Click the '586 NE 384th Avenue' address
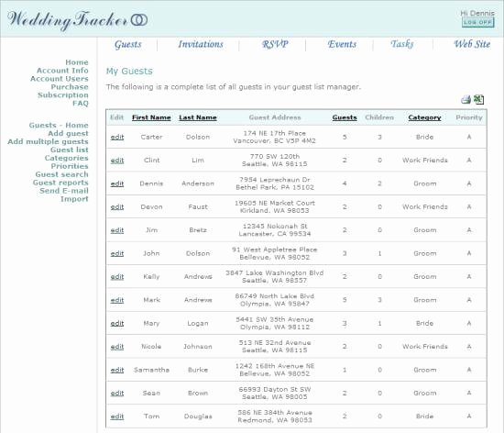This screenshot has height=433, width=504. click(275, 413)
